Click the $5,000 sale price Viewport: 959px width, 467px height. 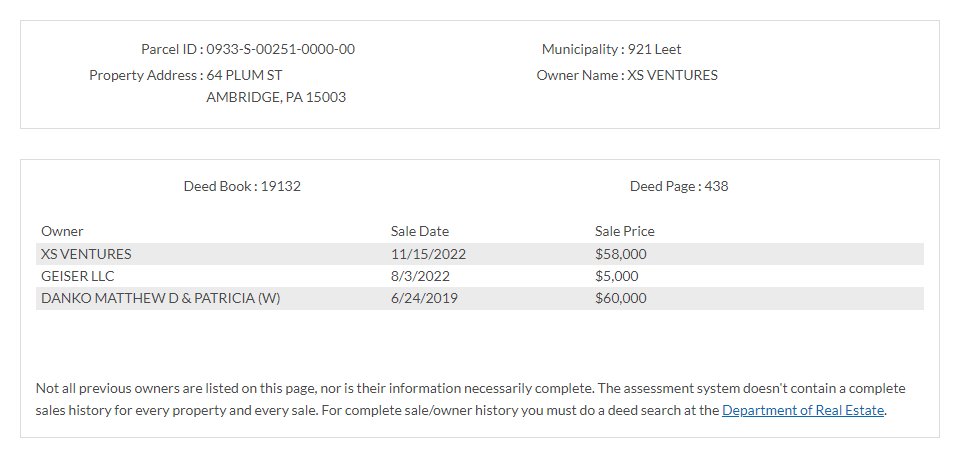tap(617, 276)
